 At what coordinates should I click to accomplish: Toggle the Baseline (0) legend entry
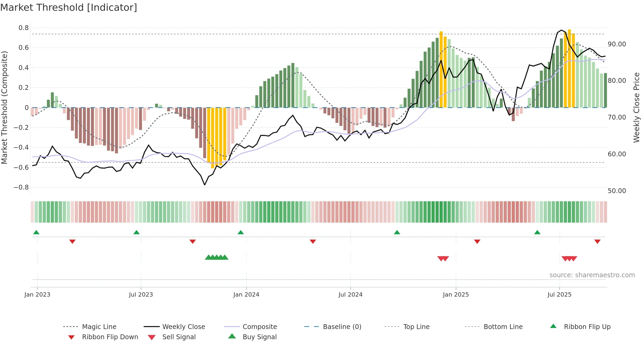point(333,327)
